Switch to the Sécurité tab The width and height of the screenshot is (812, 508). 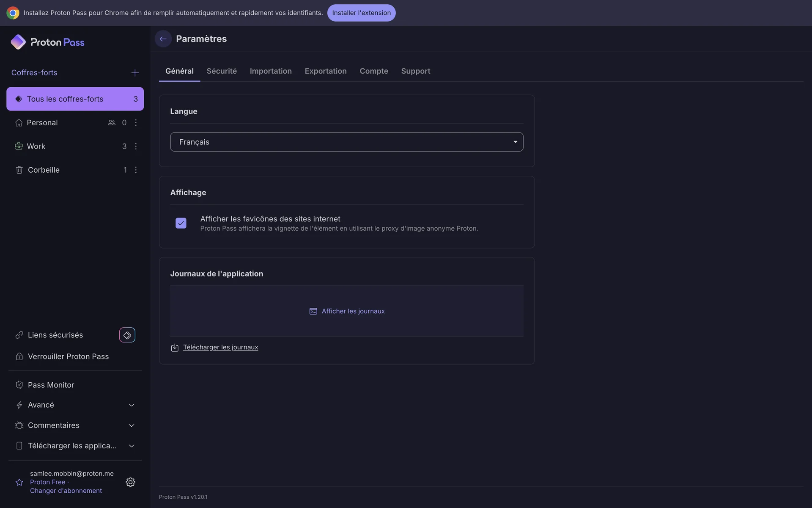coord(222,71)
